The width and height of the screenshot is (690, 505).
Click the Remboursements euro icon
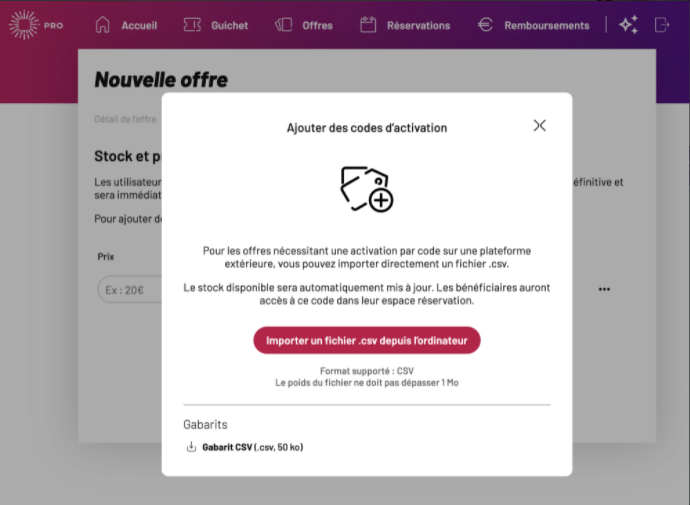pos(485,25)
